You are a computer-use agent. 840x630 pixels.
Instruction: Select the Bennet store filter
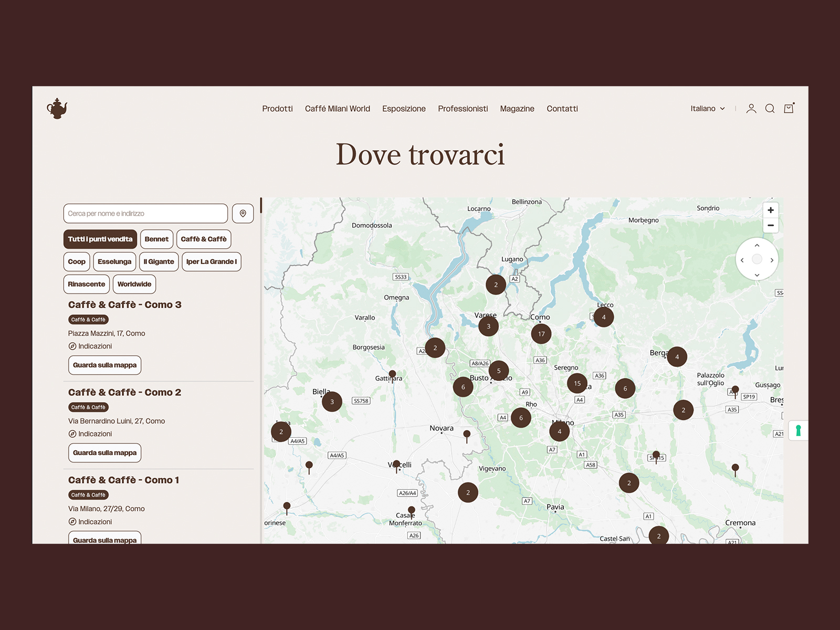[156, 239]
